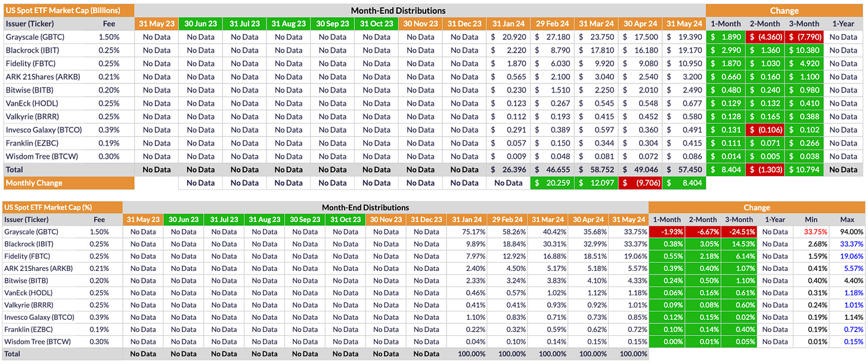
Task: Select Invesco Galaxy (BTCO) row label in Billions table
Action: (x=44, y=130)
